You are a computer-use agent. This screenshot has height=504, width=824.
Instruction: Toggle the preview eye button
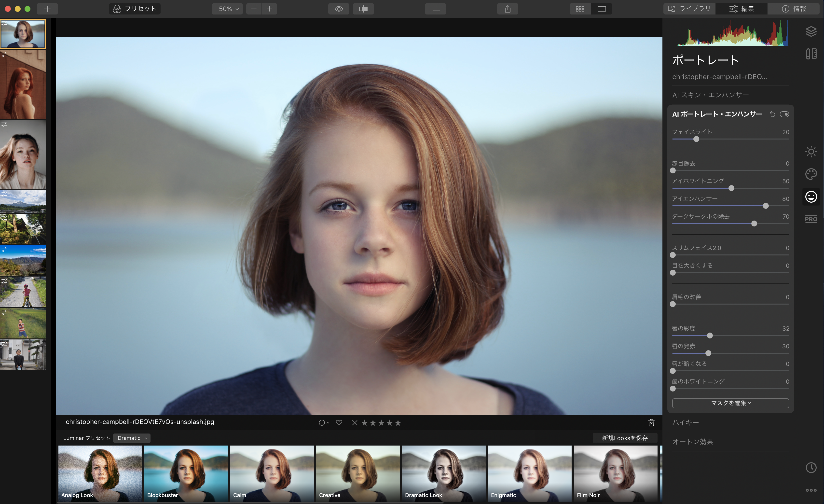(338, 9)
